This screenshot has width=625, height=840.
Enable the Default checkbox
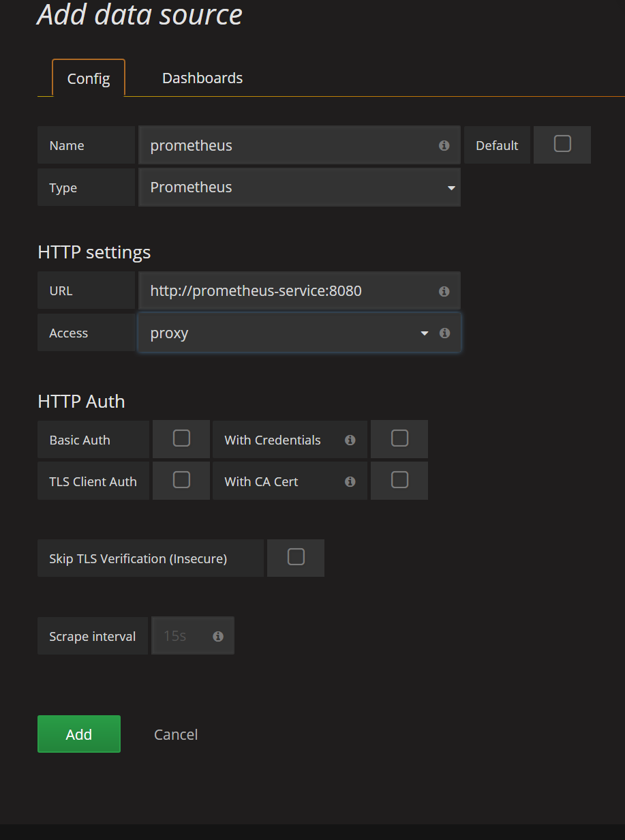tap(562, 144)
